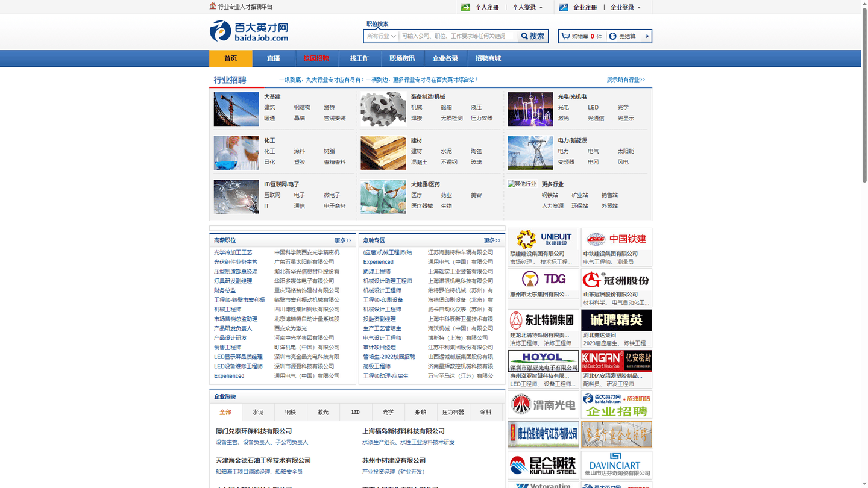The width and height of the screenshot is (868, 488).
Task: Open the 大健康/医药 surgery thumbnail
Action: point(383,196)
